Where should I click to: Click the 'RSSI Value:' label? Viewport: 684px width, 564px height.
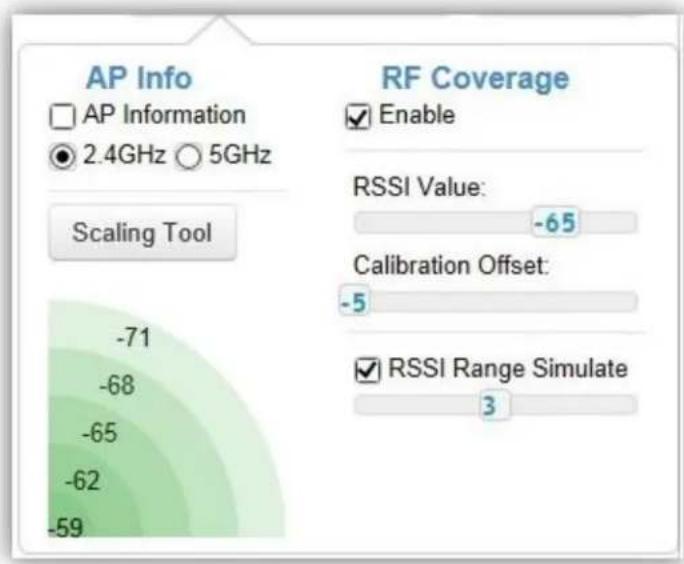click(419, 187)
